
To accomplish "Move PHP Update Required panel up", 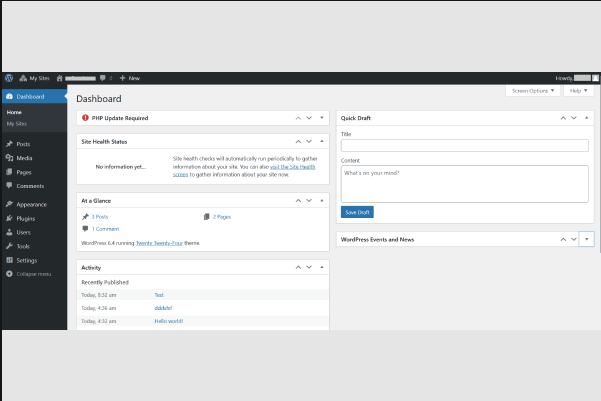I will [x=298, y=118].
